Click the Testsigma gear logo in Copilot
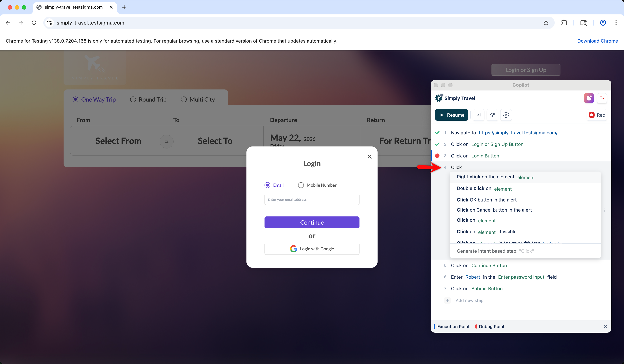 point(439,98)
